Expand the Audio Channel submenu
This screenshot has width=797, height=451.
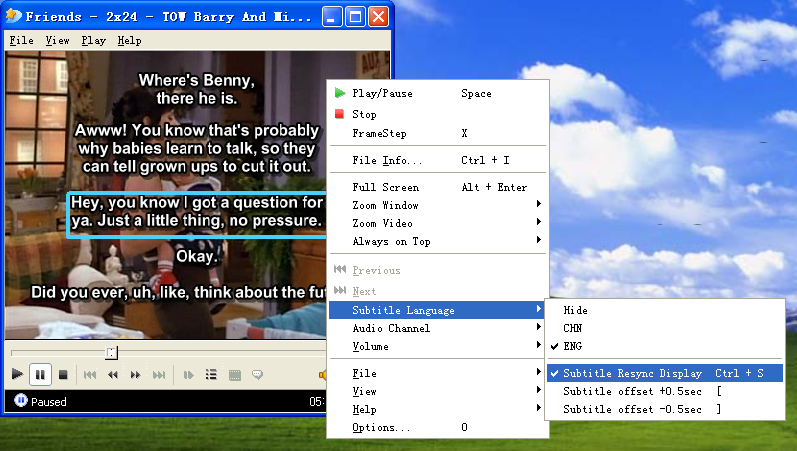pos(438,328)
